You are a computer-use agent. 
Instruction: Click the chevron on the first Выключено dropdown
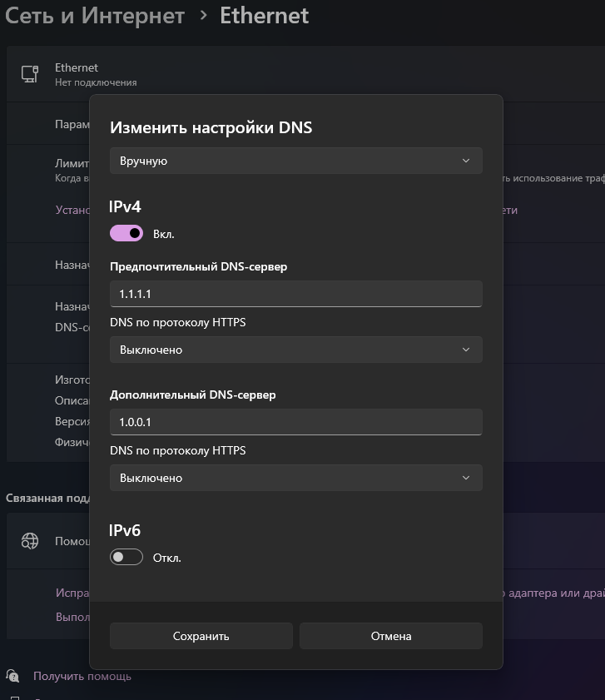coord(468,350)
